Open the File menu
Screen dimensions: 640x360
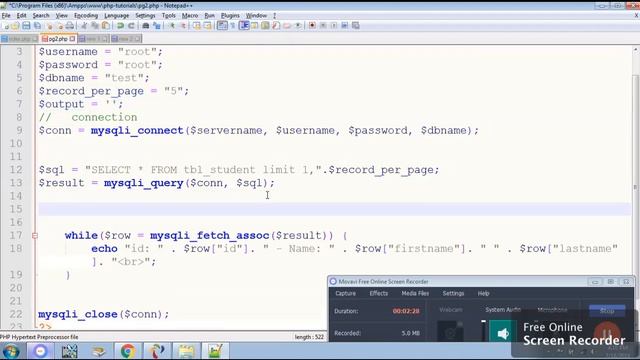pos(6,16)
